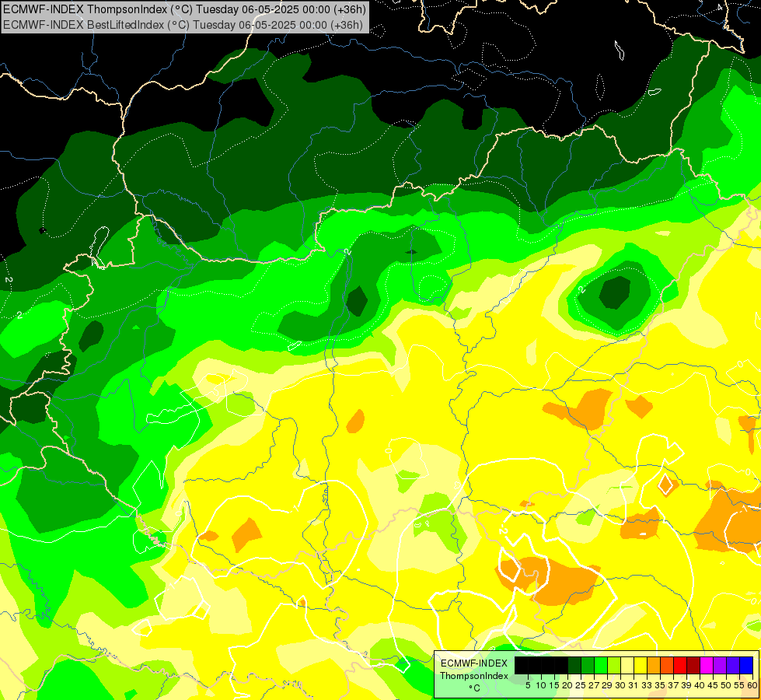Click the legend tick value 45
The width and height of the screenshot is (761, 700).
[714, 685]
